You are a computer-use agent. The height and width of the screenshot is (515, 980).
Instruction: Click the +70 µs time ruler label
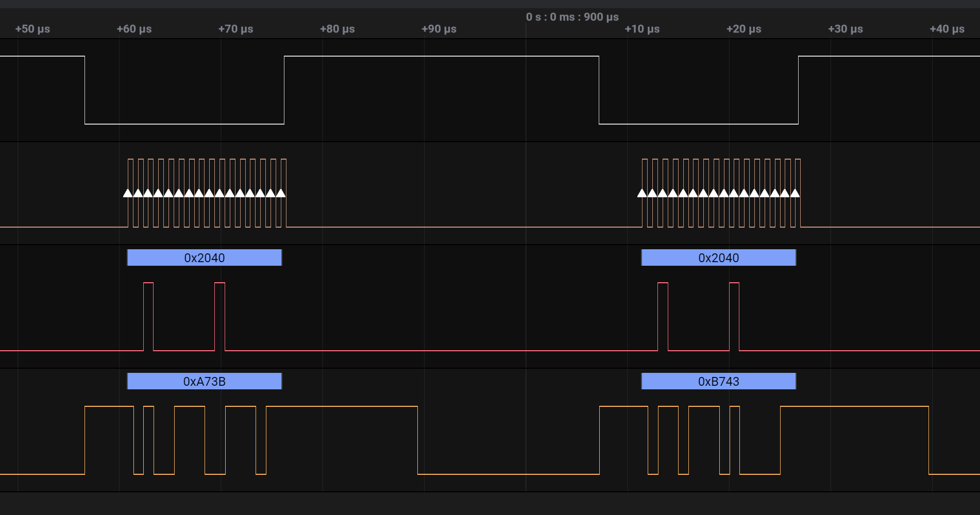point(235,29)
